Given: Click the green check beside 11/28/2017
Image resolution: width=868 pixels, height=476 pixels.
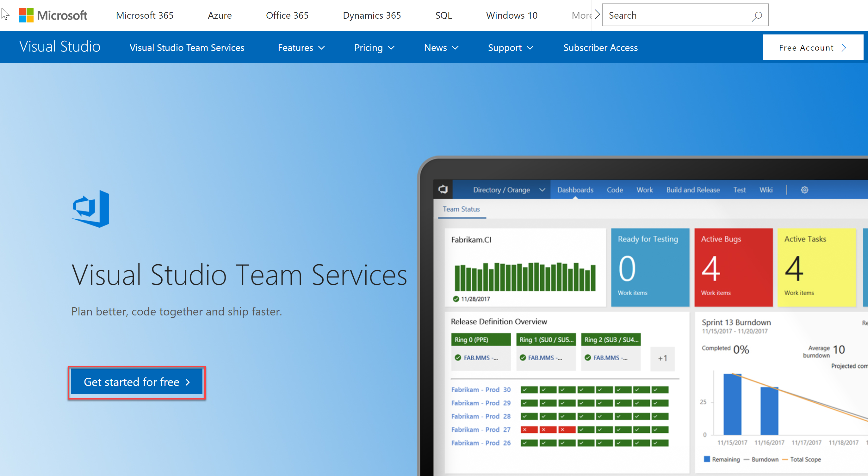Looking at the screenshot, I should [456, 299].
